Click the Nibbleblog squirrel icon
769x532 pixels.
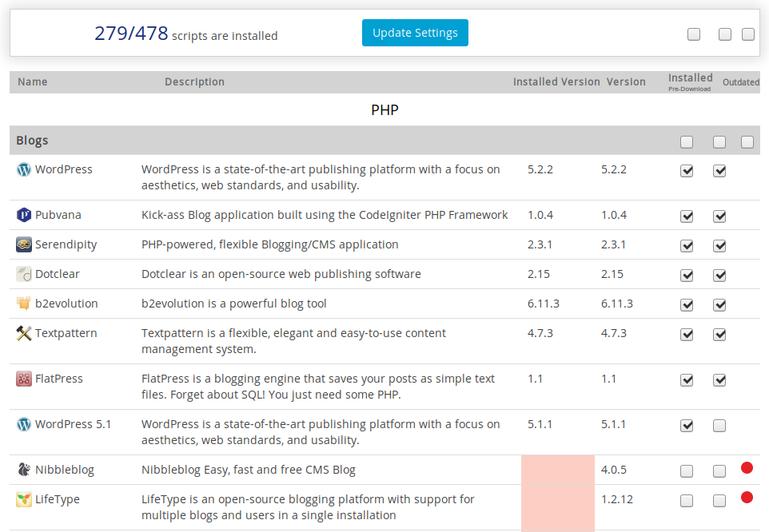click(24, 470)
